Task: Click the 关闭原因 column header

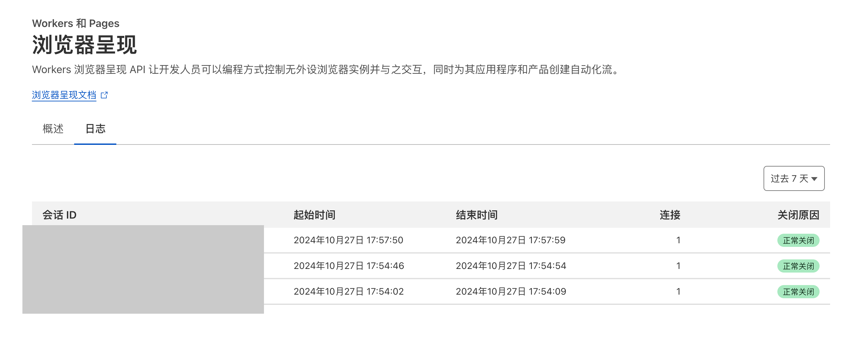Action: tap(798, 214)
